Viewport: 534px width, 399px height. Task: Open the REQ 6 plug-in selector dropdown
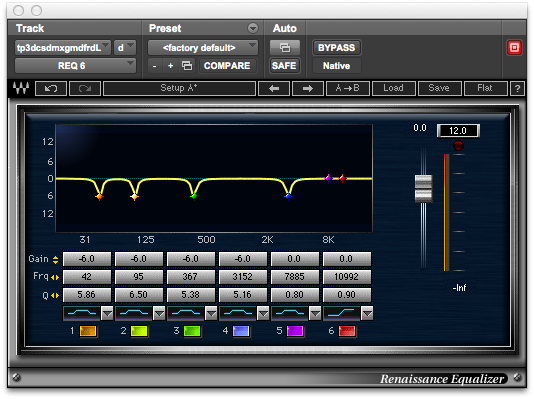(75, 65)
